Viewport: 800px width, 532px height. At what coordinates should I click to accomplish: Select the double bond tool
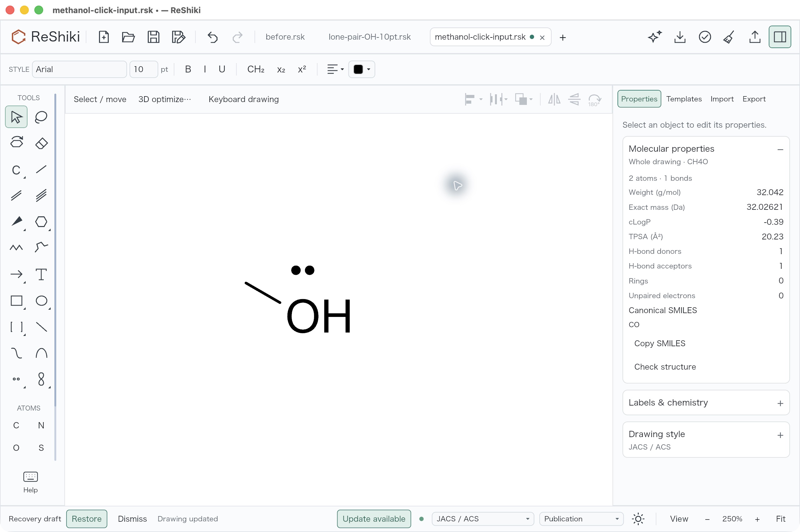tap(16, 195)
